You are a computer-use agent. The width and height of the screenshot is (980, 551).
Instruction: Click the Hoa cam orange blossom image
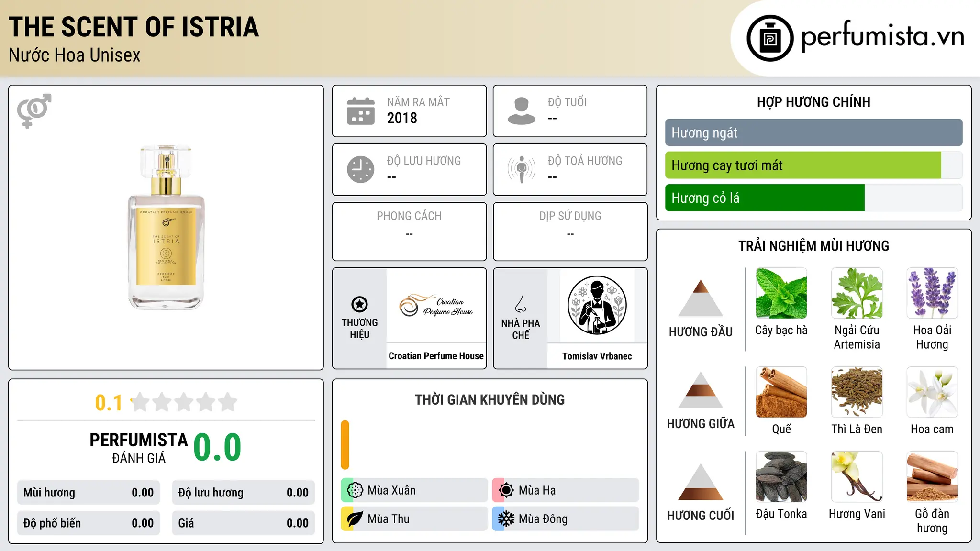tap(932, 392)
